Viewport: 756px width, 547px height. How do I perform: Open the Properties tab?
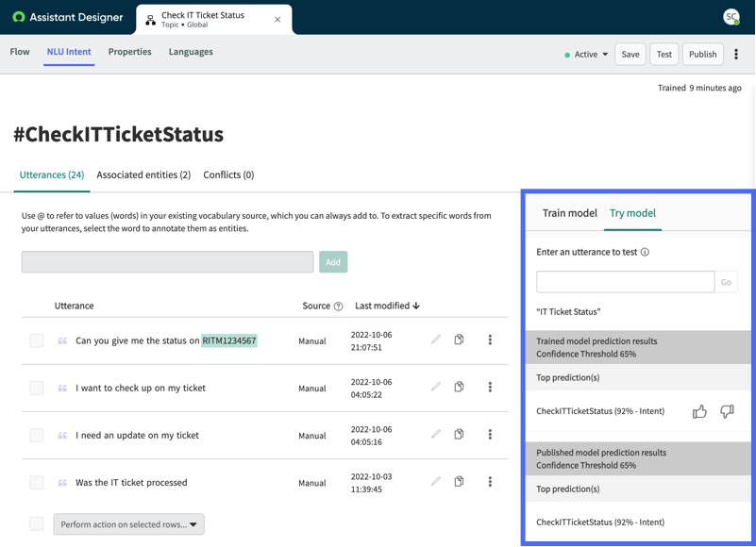(129, 52)
